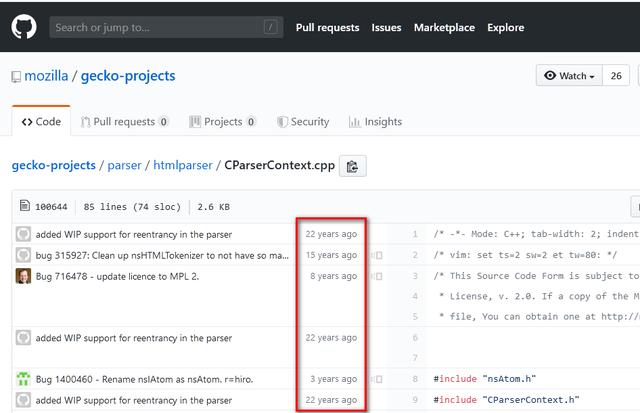
Task: Click the Code tab angle-brackets icon
Action: 27,122
